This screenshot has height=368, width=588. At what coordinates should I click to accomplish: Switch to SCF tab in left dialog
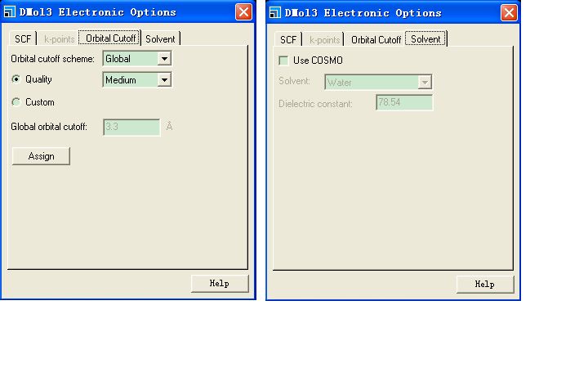23,39
